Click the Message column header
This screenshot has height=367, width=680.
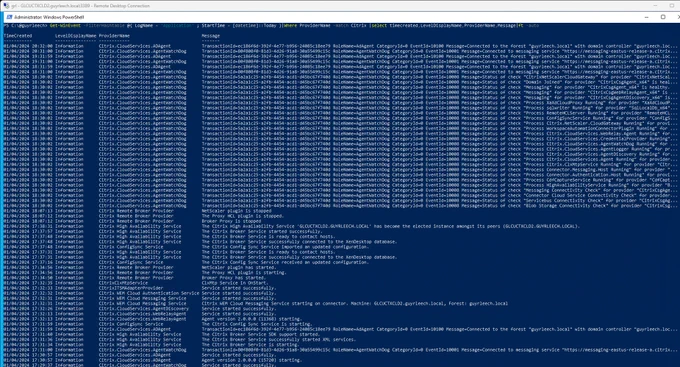tap(211, 36)
